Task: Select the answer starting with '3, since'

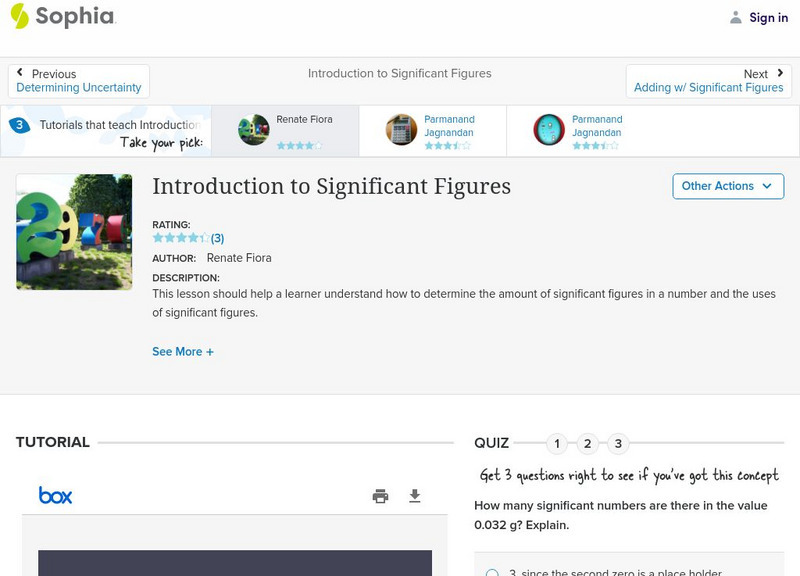Action: coord(492,573)
